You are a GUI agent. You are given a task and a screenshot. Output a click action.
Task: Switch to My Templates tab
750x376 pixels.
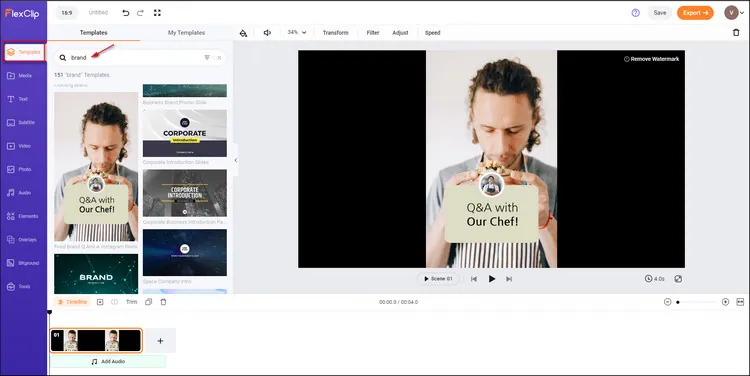click(x=186, y=33)
